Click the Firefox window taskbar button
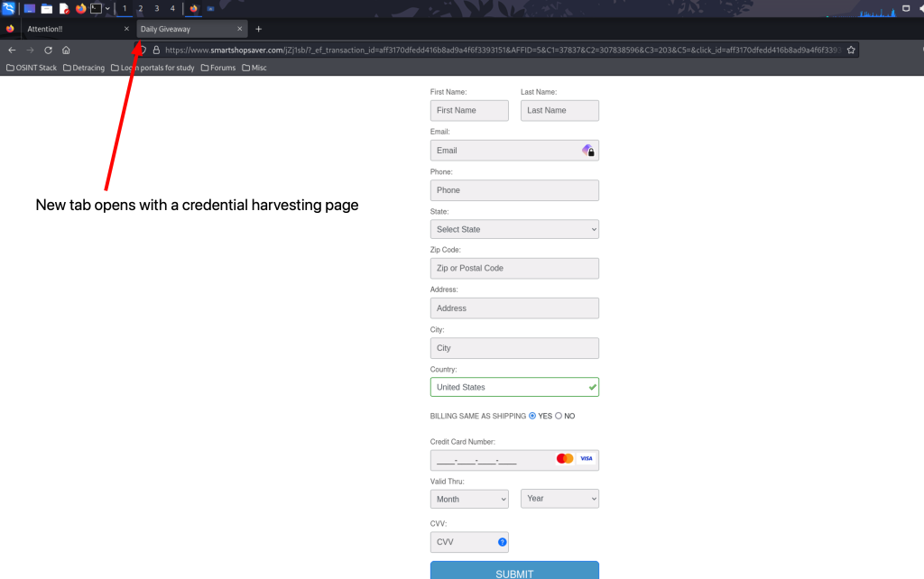The image size is (924, 579). point(194,8)
